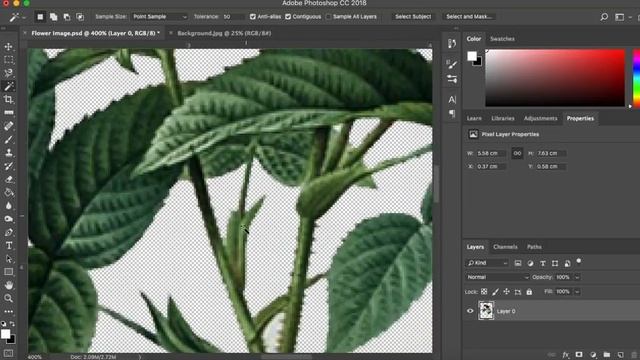Select the Clone Stamp tool

(8, 153)
